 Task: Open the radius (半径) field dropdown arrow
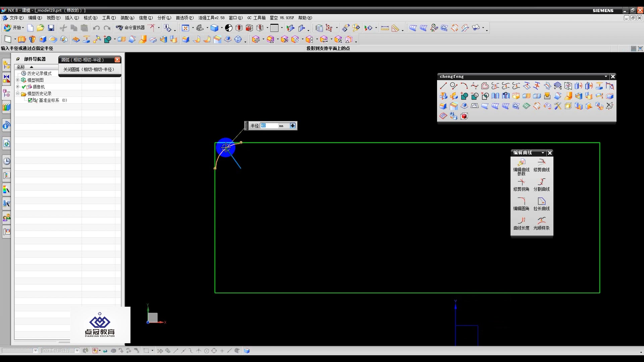pos(292,126)
